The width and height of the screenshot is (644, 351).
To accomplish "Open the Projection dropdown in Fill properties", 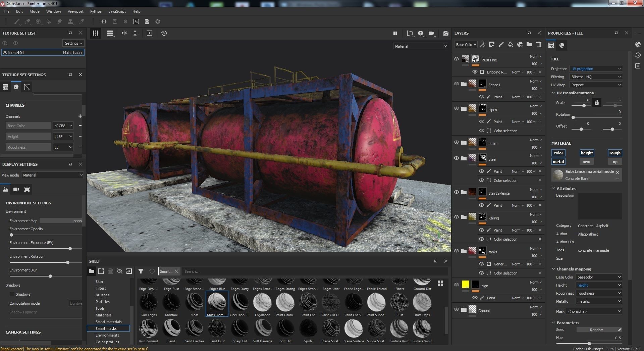I will (595, 68).
